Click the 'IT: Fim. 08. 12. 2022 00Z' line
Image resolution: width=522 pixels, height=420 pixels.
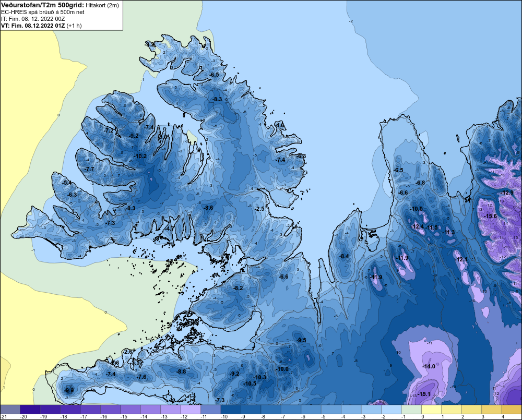point(32,19)
